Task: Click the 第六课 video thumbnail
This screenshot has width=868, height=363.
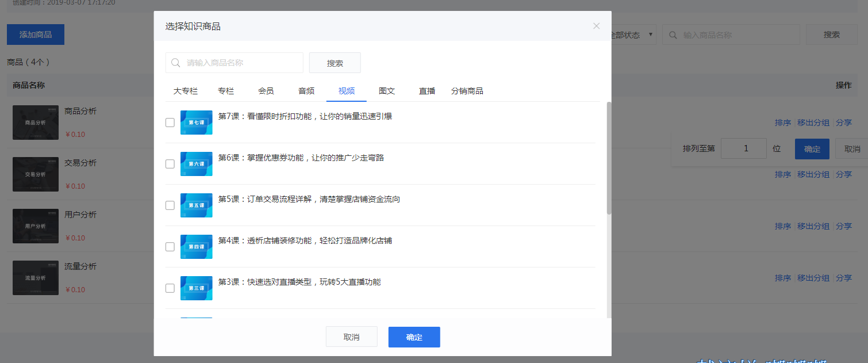Action: tap(196, 164)
